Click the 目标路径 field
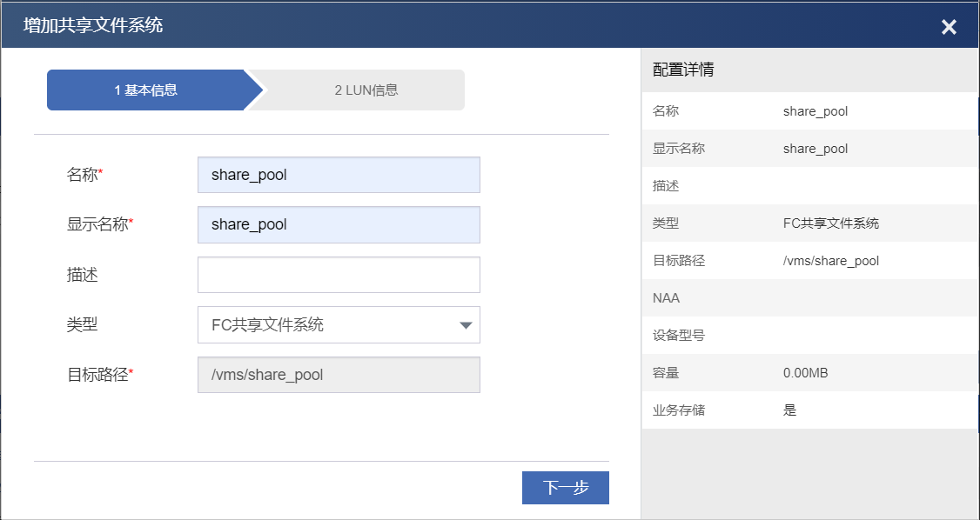 point(339,375)
